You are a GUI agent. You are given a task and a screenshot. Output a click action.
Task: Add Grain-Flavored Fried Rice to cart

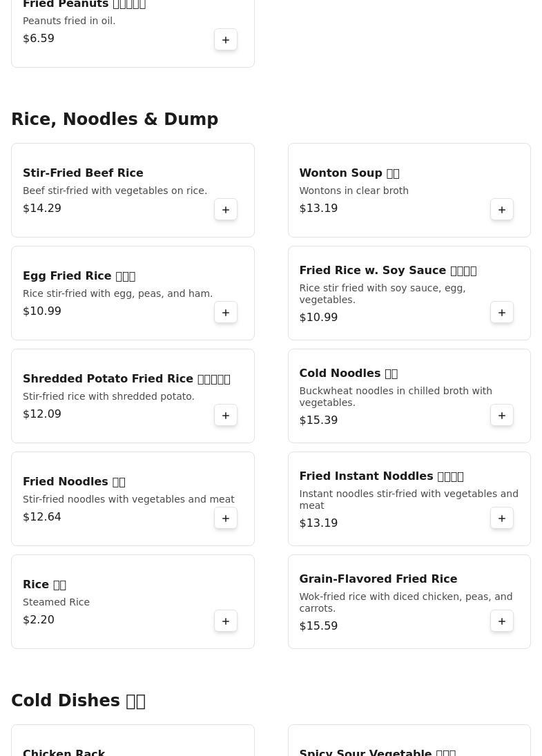pos(502,621)
